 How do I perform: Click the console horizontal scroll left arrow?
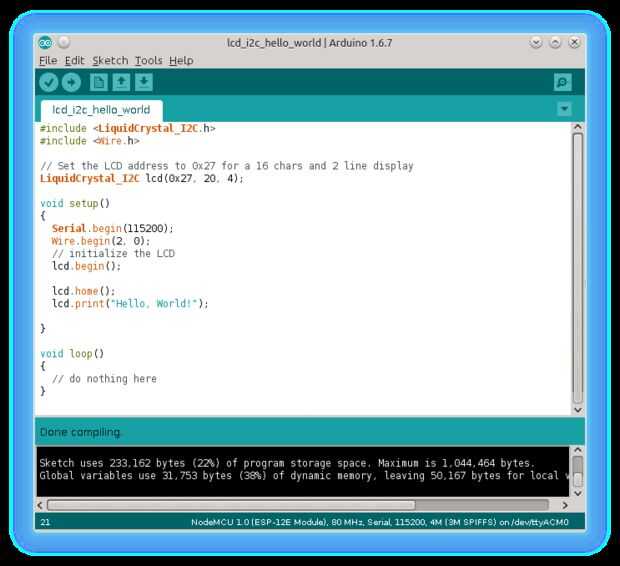(x=40, y=505)
